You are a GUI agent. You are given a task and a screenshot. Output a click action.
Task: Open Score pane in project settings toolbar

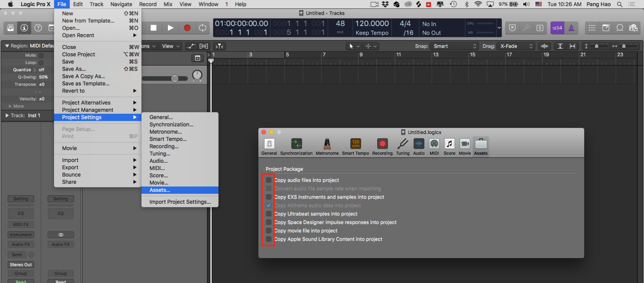pyautogui.click(x=450, y=147)
